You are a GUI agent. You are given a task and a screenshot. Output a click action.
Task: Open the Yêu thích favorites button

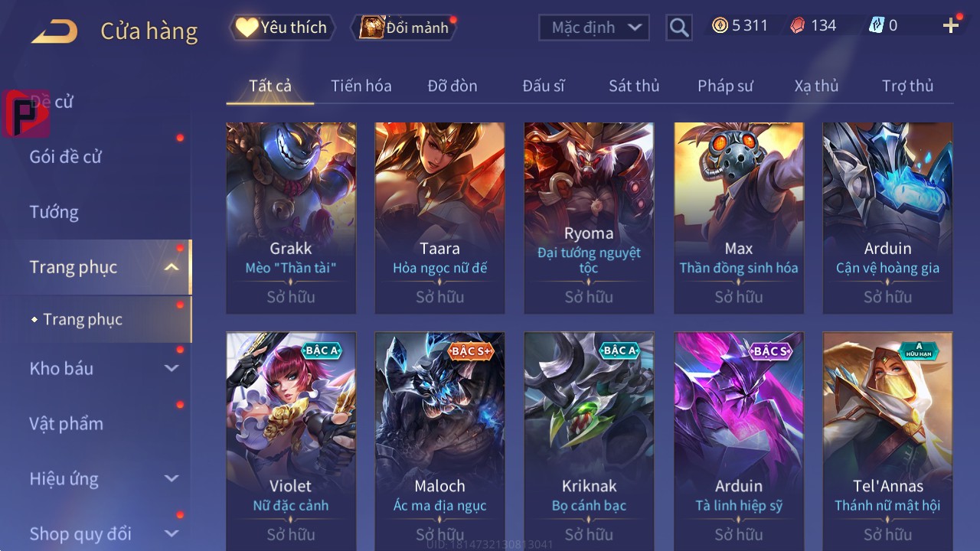tap(282, 28)
